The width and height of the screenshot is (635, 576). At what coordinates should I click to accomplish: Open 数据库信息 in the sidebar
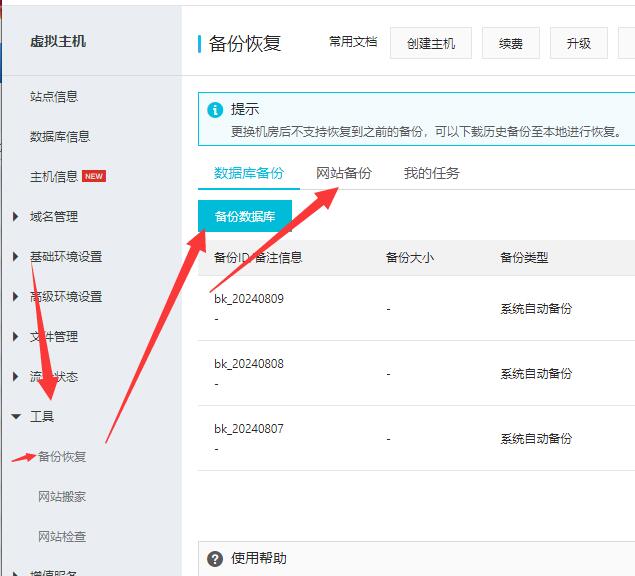[60, 137]
